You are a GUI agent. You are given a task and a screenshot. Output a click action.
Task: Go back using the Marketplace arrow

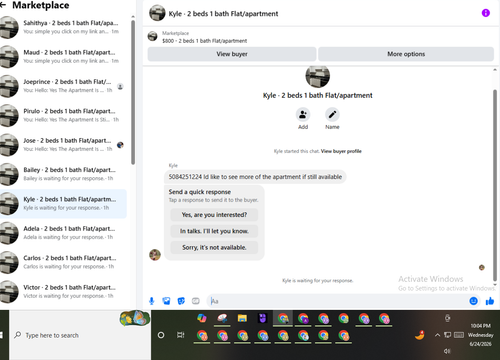pos(3,5)
